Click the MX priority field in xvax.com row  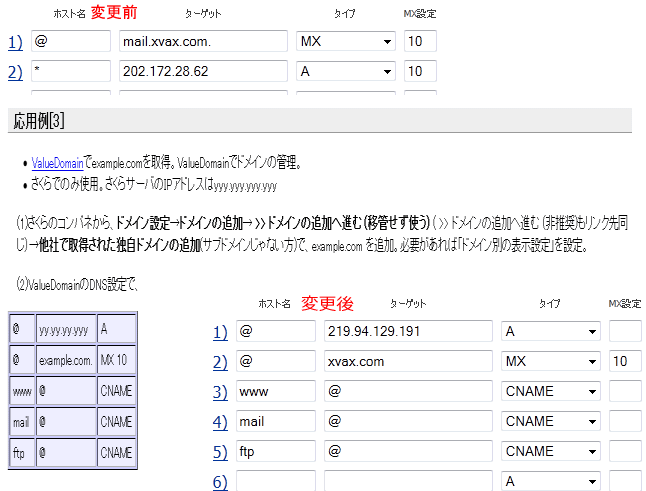coord(625,362)
